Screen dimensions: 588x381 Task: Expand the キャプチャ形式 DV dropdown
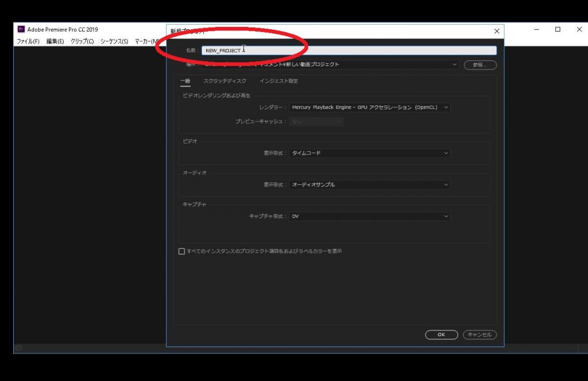(x=370, y=216)
